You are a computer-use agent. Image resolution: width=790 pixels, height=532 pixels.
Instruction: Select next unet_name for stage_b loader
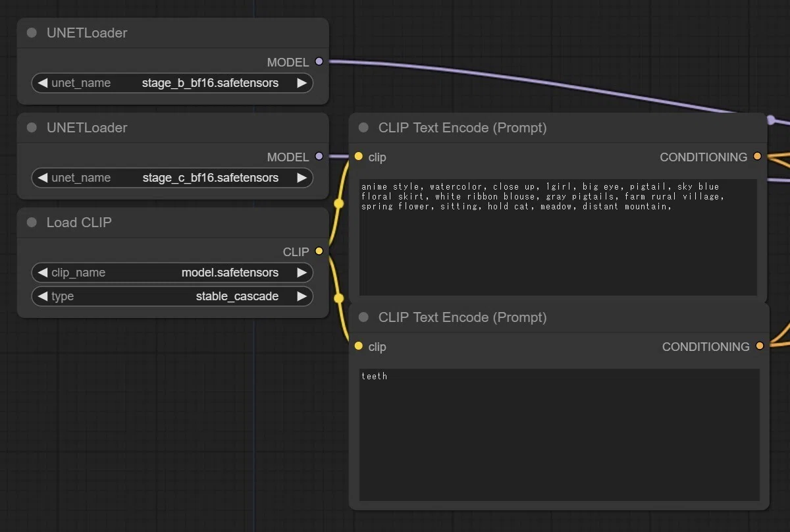pyautogui.click(x=302, y=83)
